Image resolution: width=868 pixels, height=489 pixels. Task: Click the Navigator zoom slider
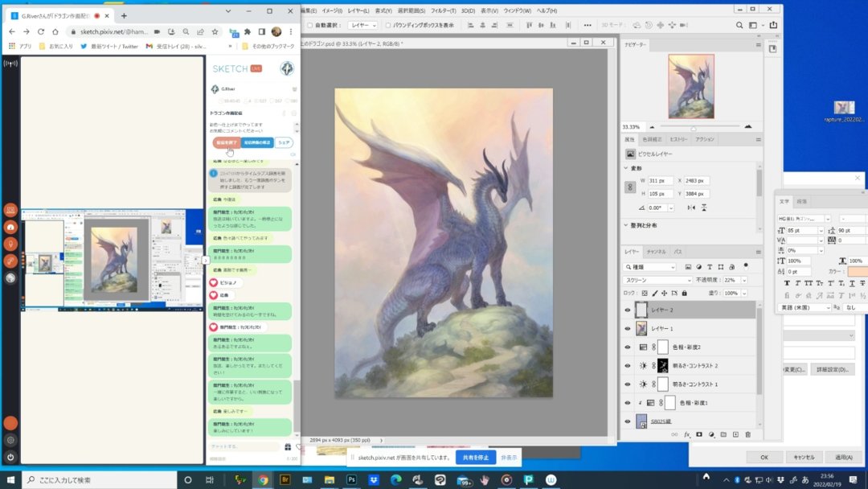[x=700, y=127]
